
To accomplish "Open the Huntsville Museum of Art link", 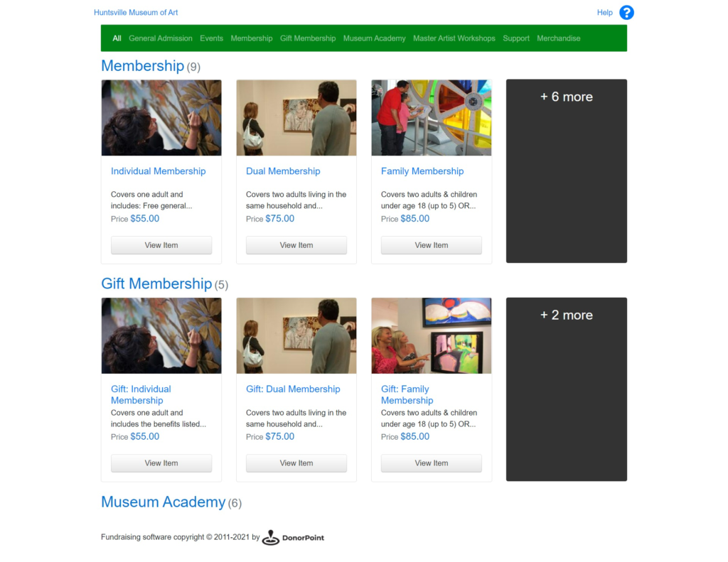I will click(x=136, y=13).
